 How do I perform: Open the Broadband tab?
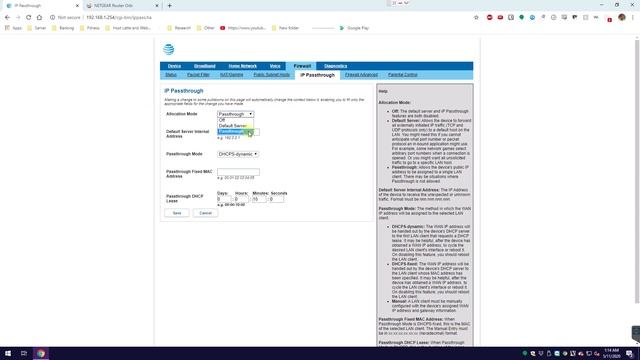tap(204, 66)
